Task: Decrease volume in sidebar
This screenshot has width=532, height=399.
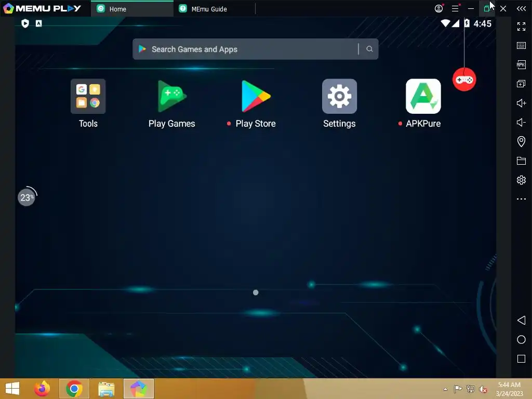Action: click(x=521, y=122)
